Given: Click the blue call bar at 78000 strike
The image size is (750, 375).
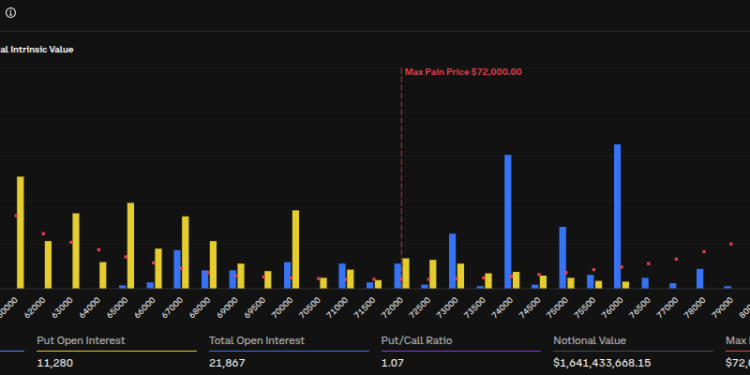Looking at the screenshot, I should (700, 278).
